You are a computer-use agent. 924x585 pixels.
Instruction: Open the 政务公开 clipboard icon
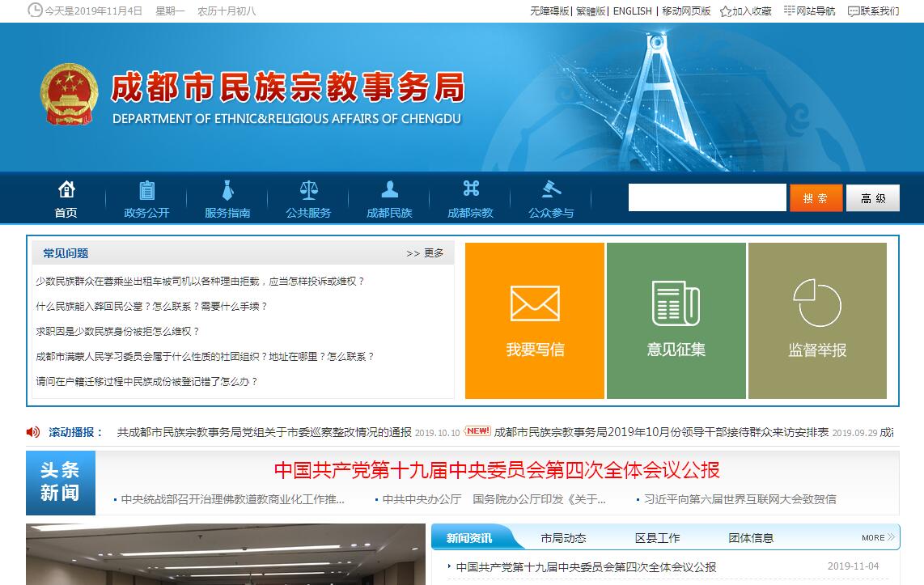tap(146, 190)
